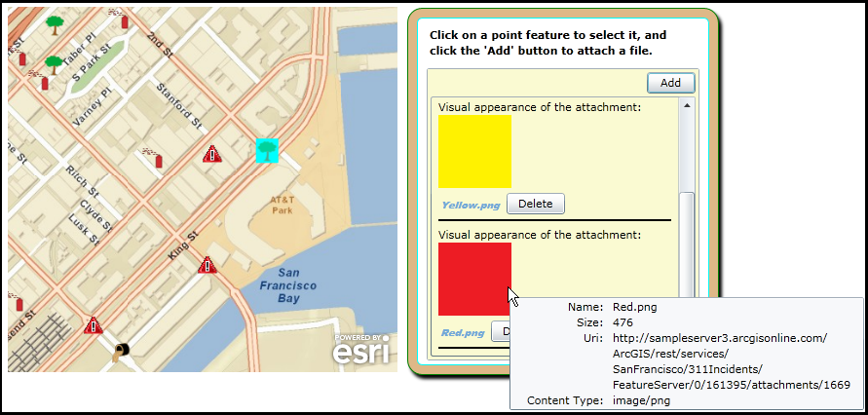Open the italic Red.png link below red thumbnail
This screenshot has width=868, height=415.
pyautogui.click(x=463, y=333)
